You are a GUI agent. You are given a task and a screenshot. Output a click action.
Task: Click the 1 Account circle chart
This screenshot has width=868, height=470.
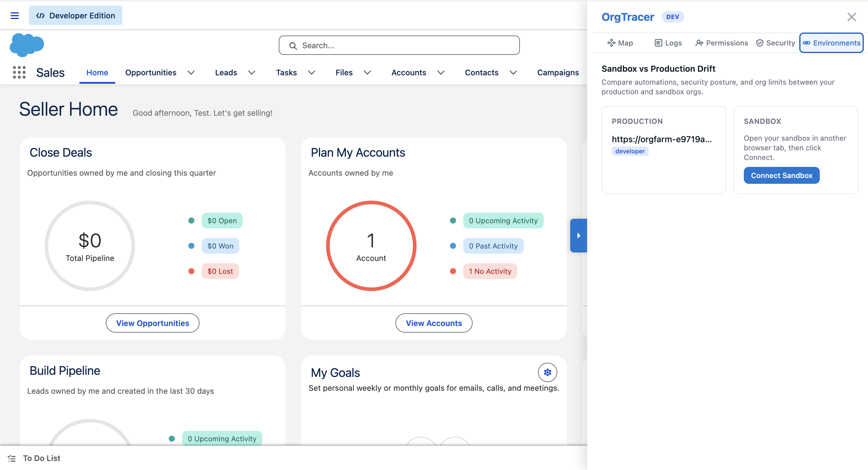point(371,246)
